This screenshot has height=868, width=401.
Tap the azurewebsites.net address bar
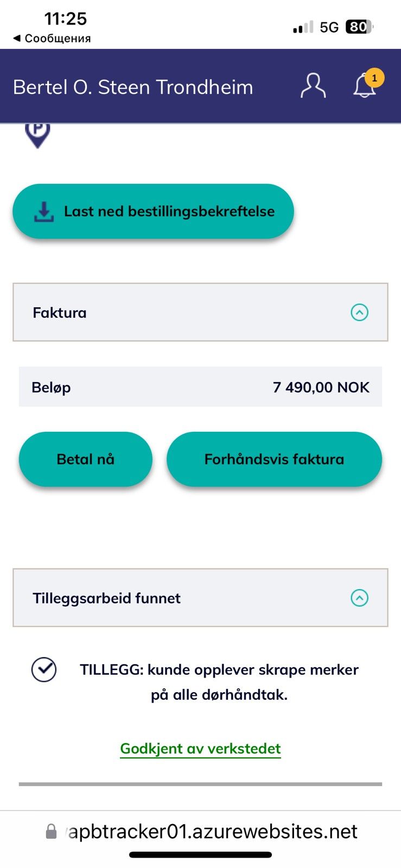(x=201, y=831)
